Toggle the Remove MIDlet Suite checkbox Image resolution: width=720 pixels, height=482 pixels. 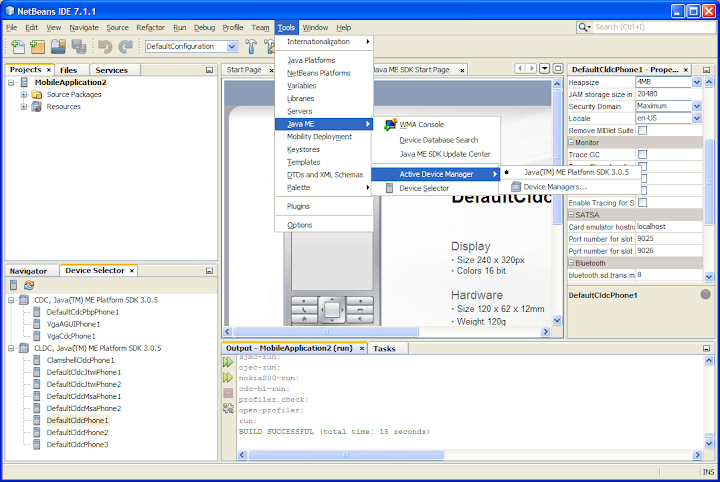click(x=642, y=130)
